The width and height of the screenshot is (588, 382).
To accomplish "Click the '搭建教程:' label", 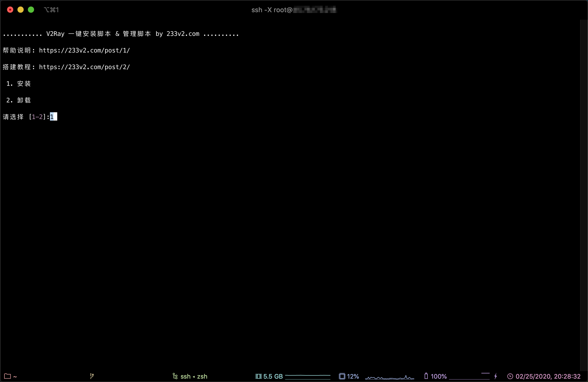I will (19, 67).
